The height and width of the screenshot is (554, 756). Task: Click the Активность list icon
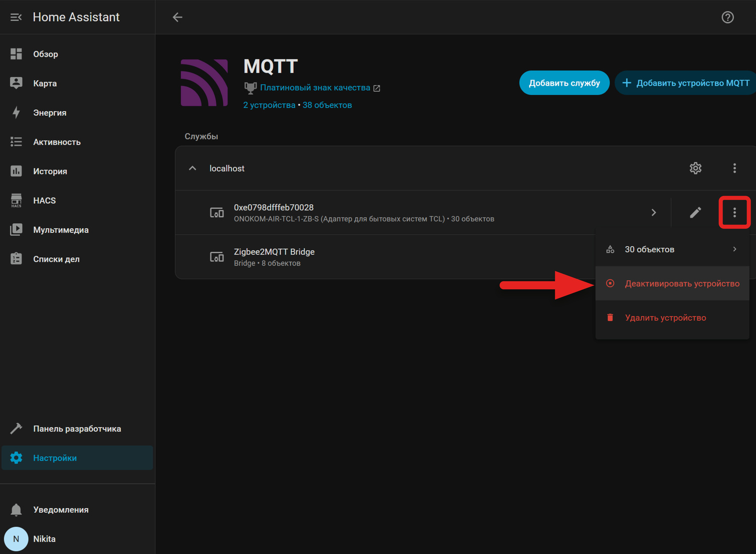click(x=16, y=142)
